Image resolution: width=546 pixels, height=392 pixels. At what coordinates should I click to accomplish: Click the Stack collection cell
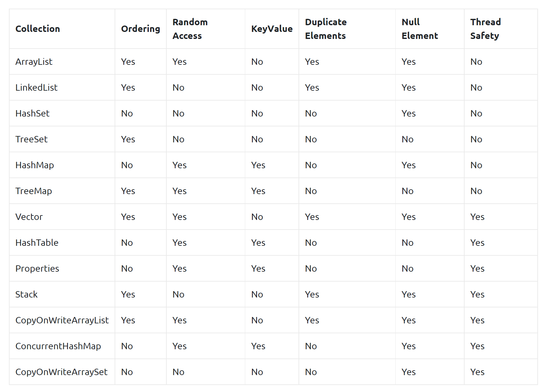pyautogui.click(x=26, y=294)
